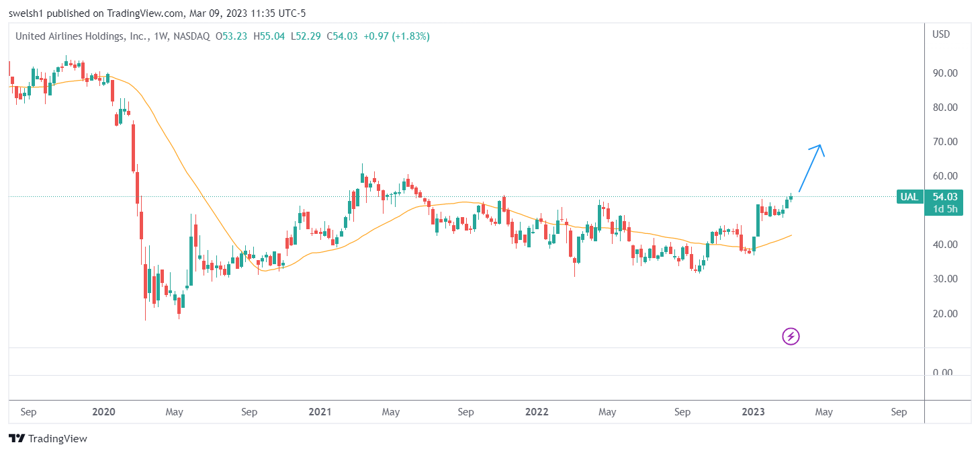Screen dimensions: 980x453
Task: Click the purple lightning earnings icon
Action: pos(791,336)
